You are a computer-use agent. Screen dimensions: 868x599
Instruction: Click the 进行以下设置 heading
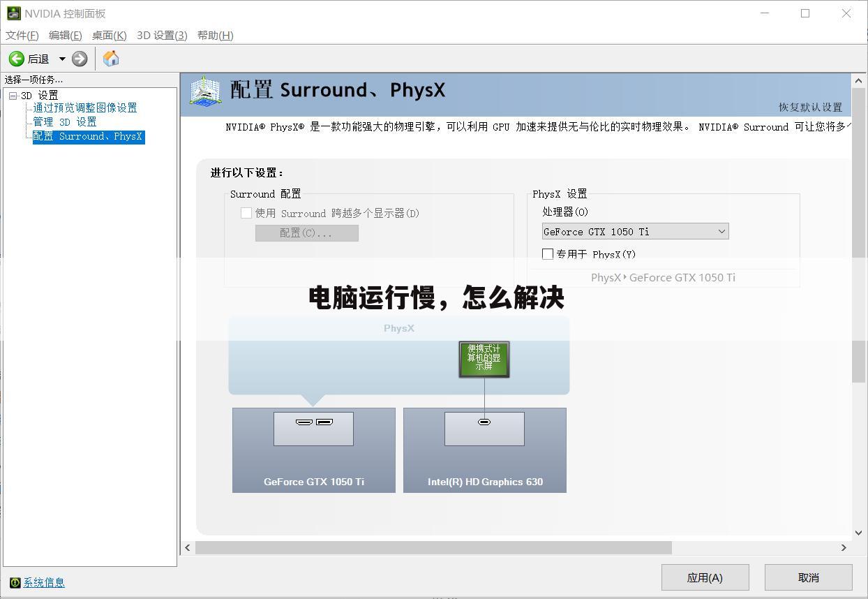click(248, 172)
